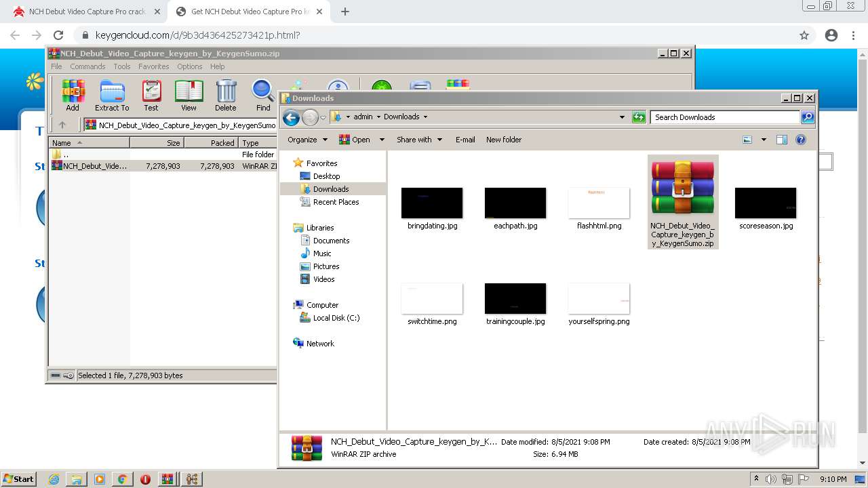This screenshot has height=488, width=868.
Task: Open Internet Explorer from taskbar
Action: pyautogui.click(x=54, y=479)
